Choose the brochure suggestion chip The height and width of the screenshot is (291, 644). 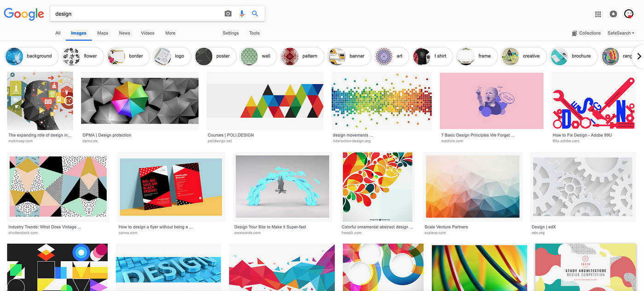point(573,56)
